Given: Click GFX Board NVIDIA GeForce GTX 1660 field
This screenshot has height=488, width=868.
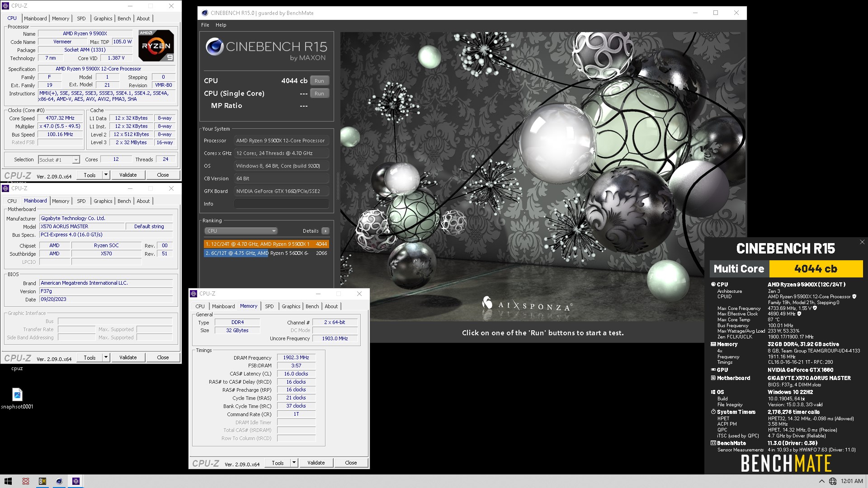Looking at the screenshot, I should click(x=281, y=191).
